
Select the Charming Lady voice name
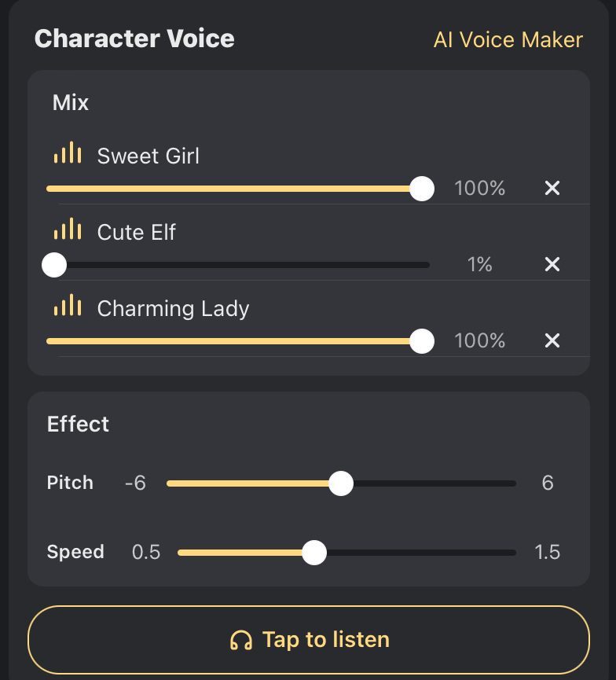pyautogui.click(x=173, y=308)
